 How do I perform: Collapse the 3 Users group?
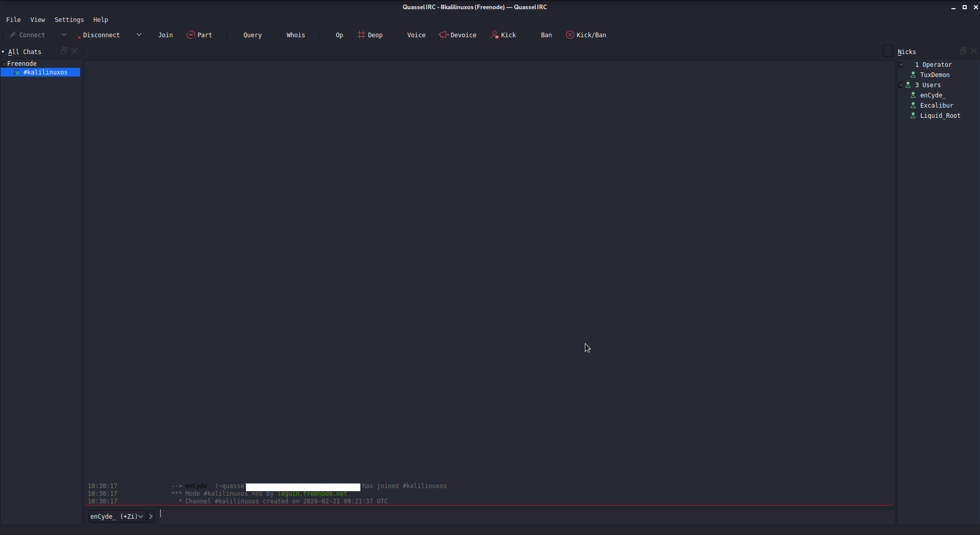pyautogui.click(x=901, y=85)
